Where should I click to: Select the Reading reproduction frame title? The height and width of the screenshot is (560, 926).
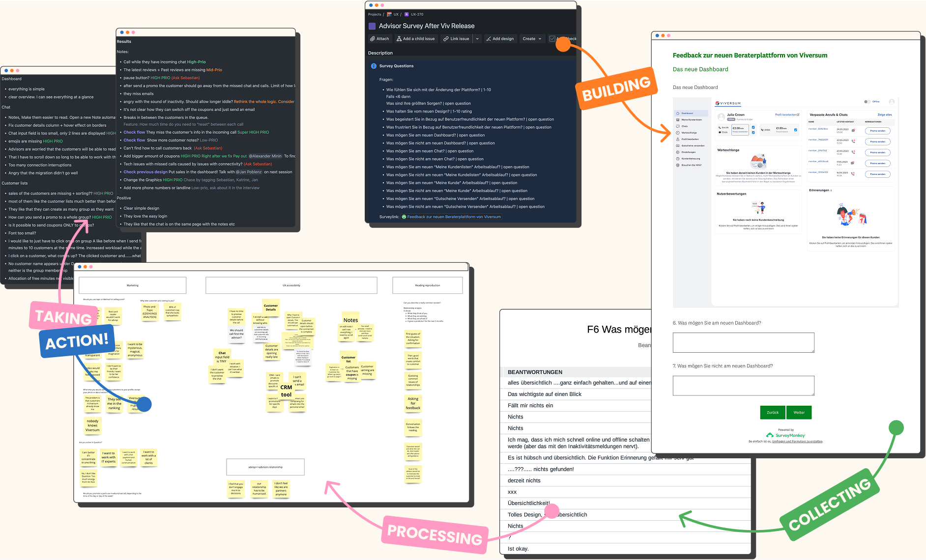point(428,285)
